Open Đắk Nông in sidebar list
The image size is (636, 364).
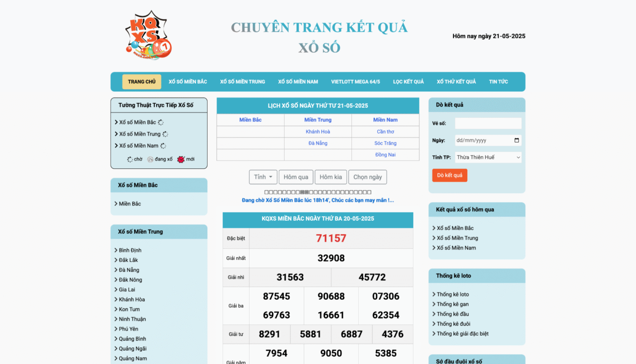(x=130, y=280)
